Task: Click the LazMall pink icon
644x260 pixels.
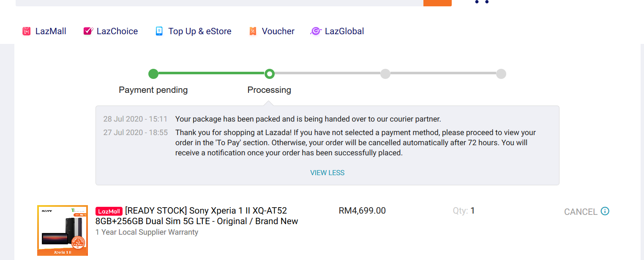Action: coord(27,31)
